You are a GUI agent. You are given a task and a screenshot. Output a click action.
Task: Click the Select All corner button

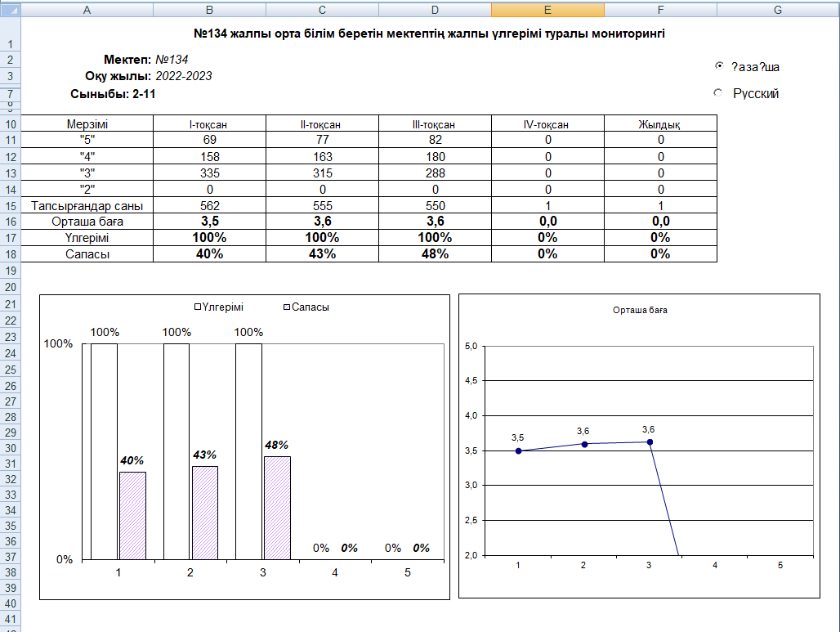(9, 10)
